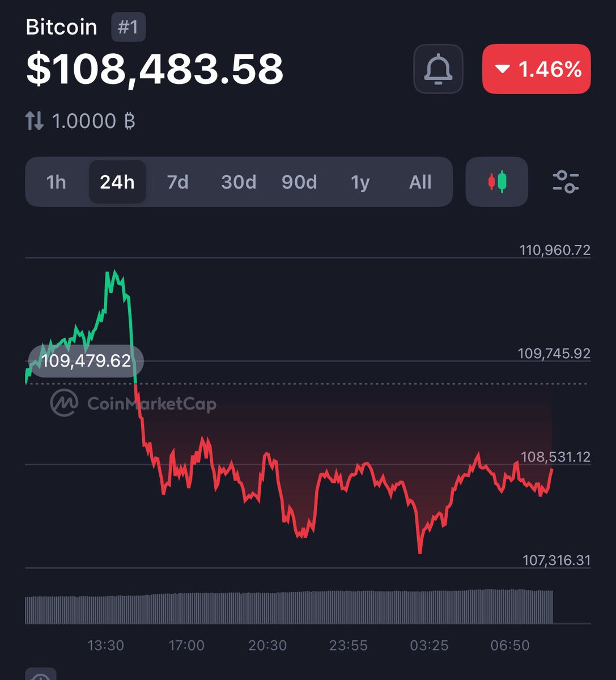The width and height of the screenshot is (616, 680).
Task: Show the All-time chart tab
Action: (419, 182)
